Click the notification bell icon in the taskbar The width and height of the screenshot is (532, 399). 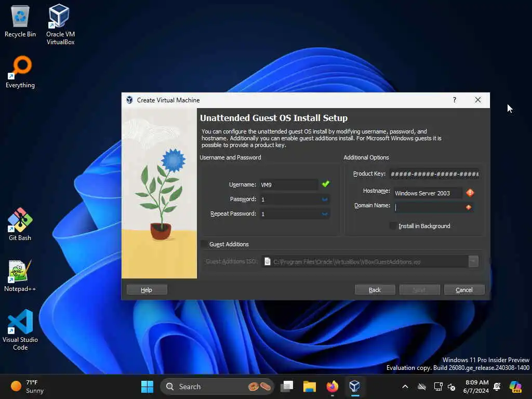point(497,387)
